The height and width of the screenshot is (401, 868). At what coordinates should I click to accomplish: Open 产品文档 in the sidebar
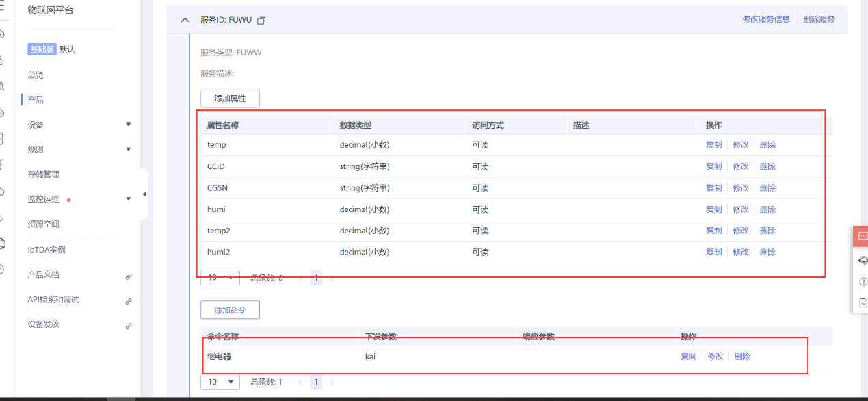point(44,274)
